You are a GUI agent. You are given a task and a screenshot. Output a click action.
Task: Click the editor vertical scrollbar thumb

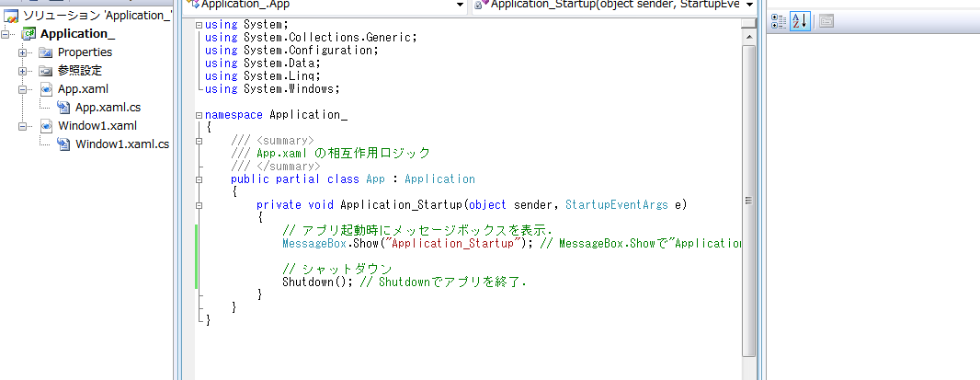point(748,201)
